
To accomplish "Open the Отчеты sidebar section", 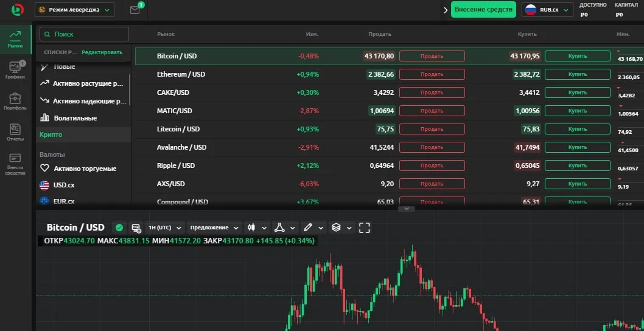I will tap(15, 132).
